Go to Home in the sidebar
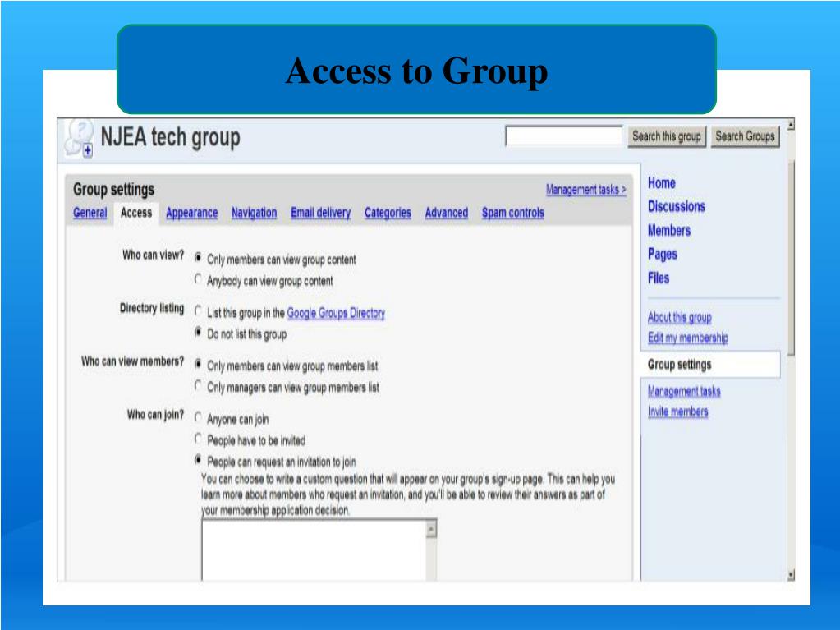 [662, 183]
